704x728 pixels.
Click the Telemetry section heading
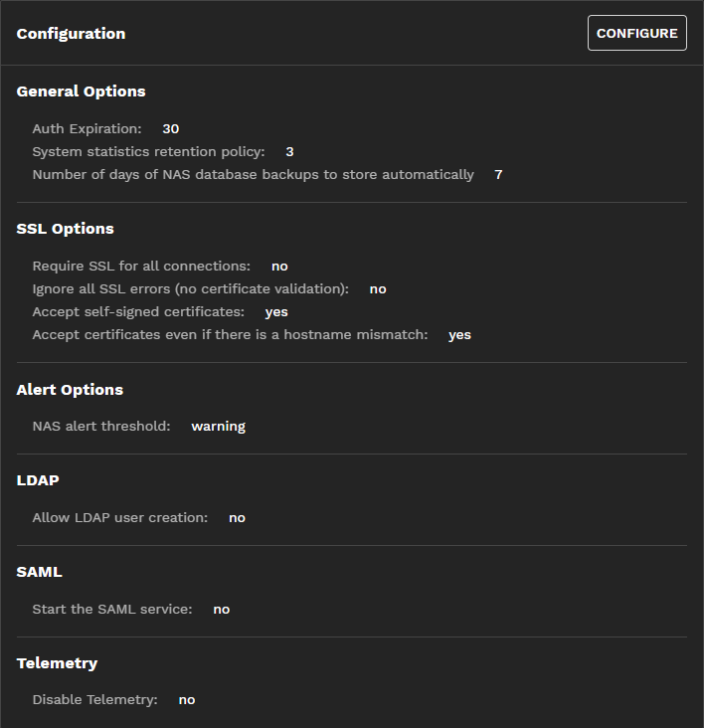pyautogui.click(x=57, y=663)
